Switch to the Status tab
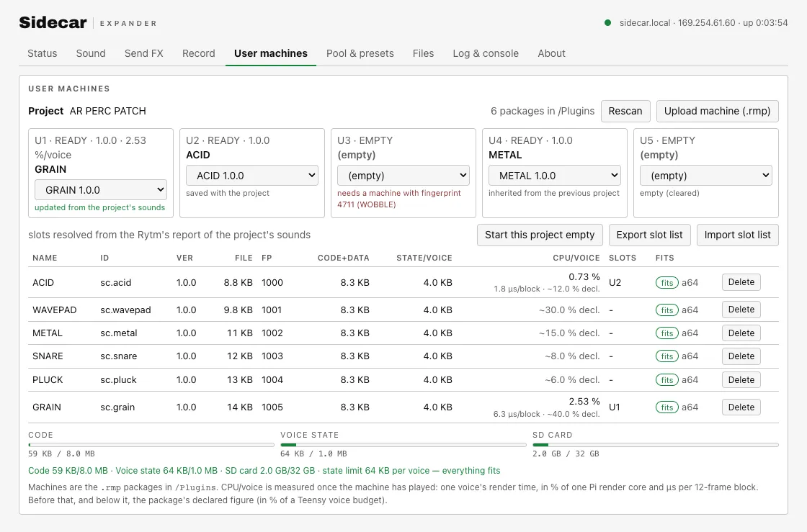Screen dimensions: 807x532 click(x=43, y=53)
